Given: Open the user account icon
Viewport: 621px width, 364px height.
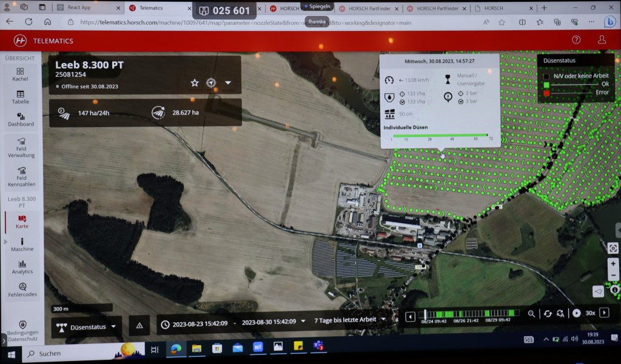Looking at the screenshot, I should point(602,39).
